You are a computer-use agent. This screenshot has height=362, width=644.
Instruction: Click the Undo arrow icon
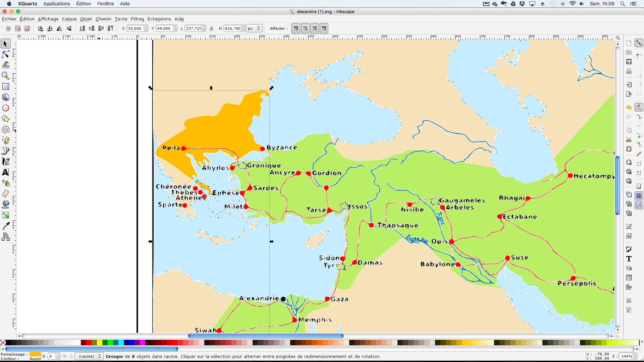click(629, 107)
